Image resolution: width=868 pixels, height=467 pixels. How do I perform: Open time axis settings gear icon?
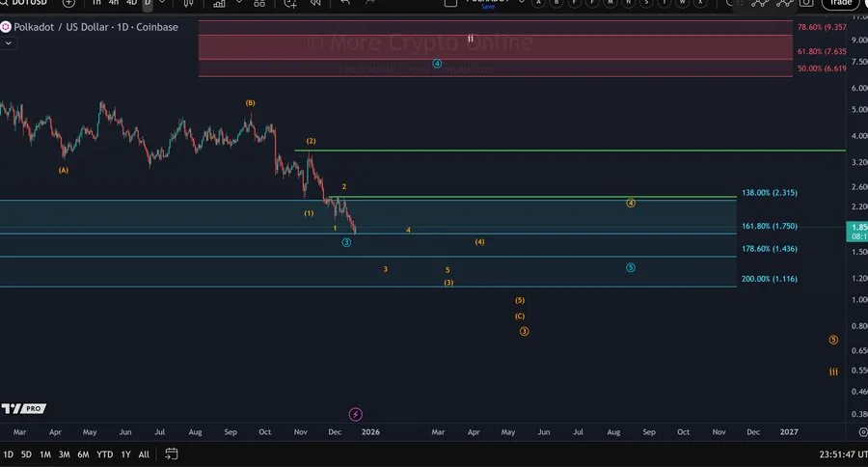(x=862, y=432)
